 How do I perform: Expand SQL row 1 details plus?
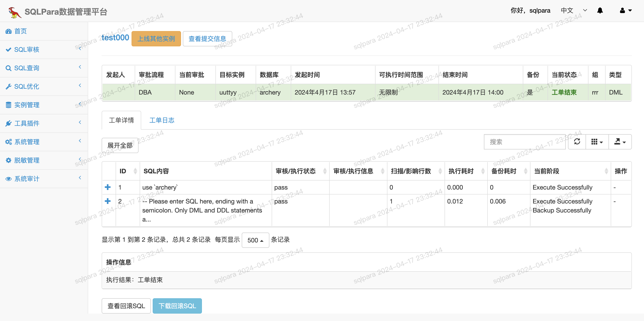[108, 187]
